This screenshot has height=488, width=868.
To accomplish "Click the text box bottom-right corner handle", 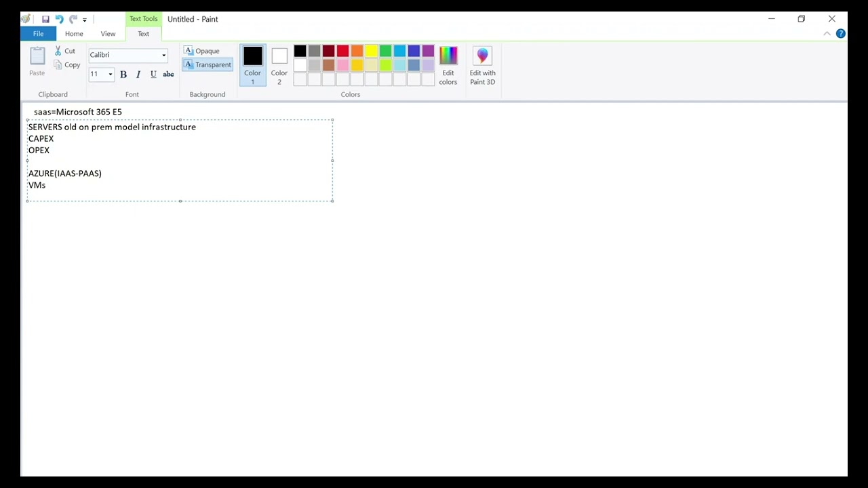I will pyautogui.click(x=333, y=201).
